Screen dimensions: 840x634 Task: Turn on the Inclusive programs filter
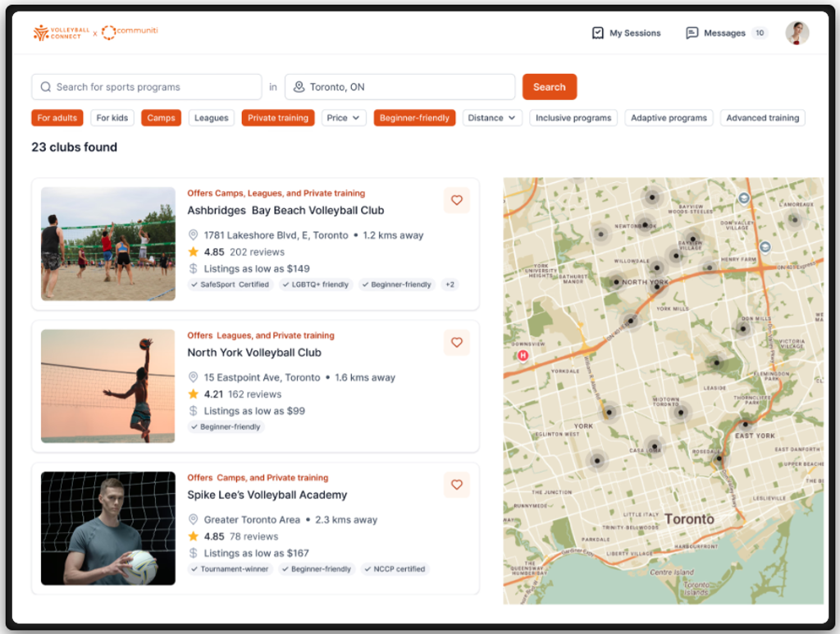[573, 118]
